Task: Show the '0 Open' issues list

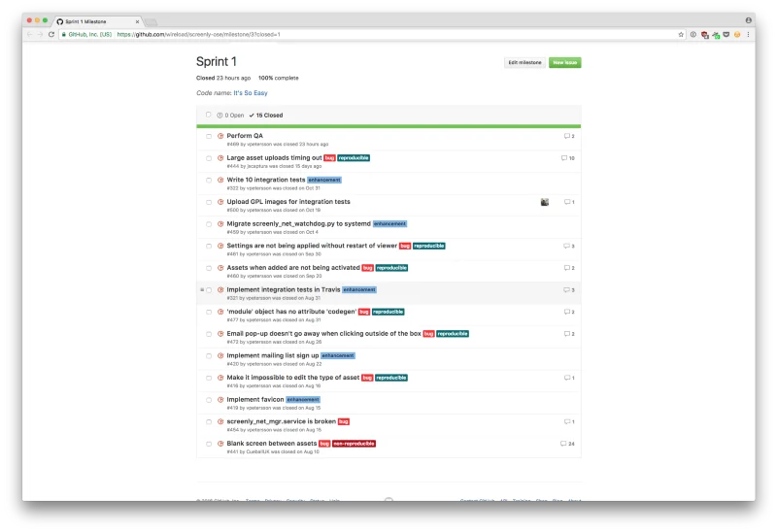Action: (x=231, y=115)
